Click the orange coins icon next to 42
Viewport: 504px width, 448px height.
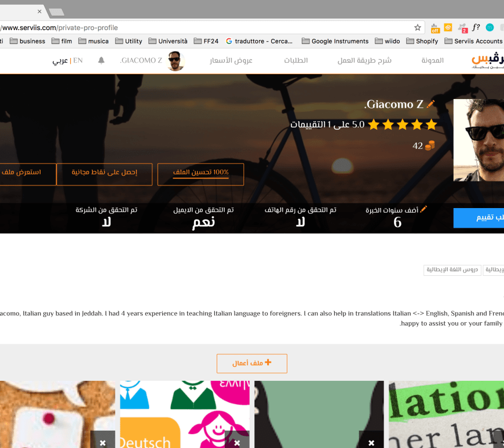point(429,146)
